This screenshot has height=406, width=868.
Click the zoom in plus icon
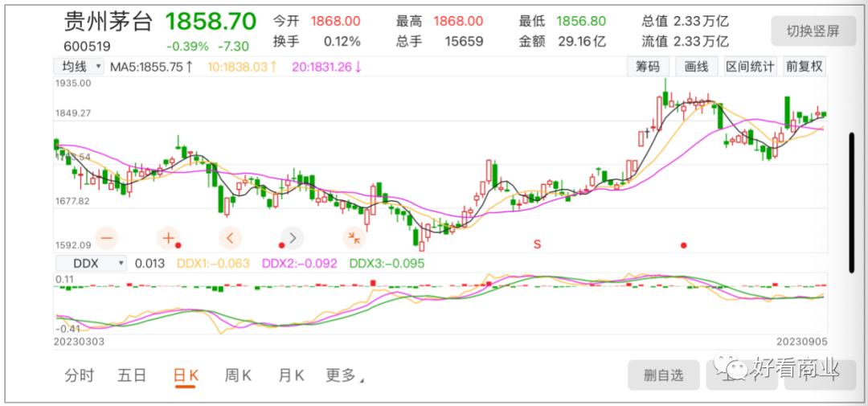pos(169,237)
